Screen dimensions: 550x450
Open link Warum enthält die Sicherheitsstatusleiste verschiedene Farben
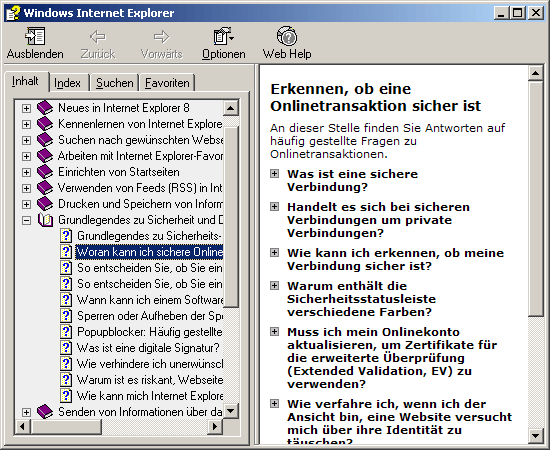click(361, 299)
